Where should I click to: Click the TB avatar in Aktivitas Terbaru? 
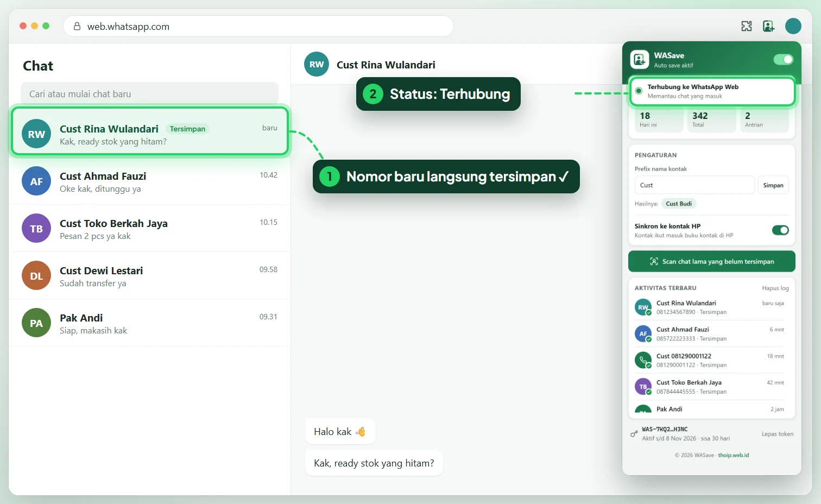643,387
